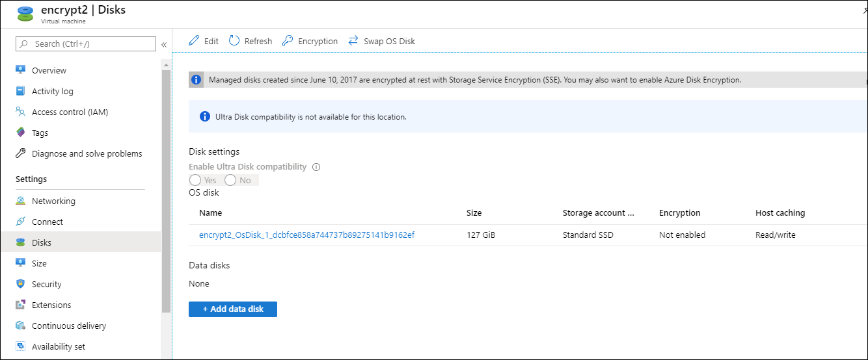Click the Encryption toolbar button
Image resolution: width=868 pixels, height=360 pixels.
[x=310, y=41]
